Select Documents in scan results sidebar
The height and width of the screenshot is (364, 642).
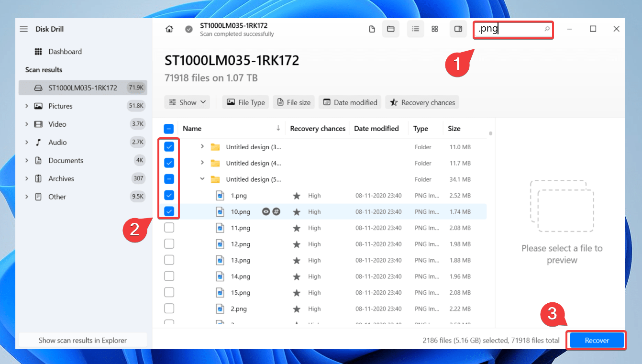click(66, 161)
